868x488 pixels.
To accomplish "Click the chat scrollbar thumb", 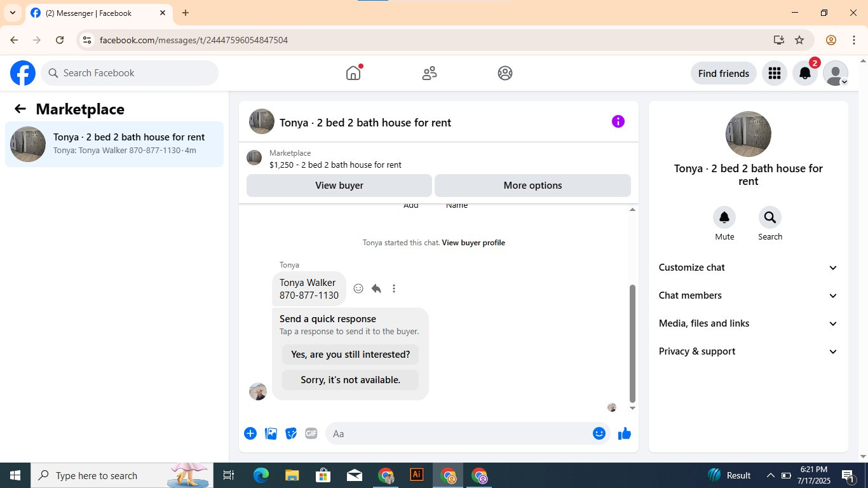I will click(x=632, y=343).
